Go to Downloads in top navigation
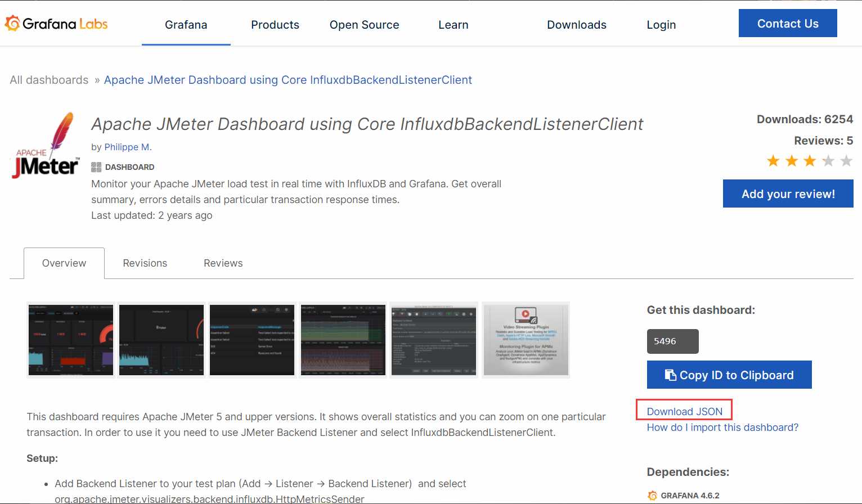The image size is (862, 504). click(577, 25)
